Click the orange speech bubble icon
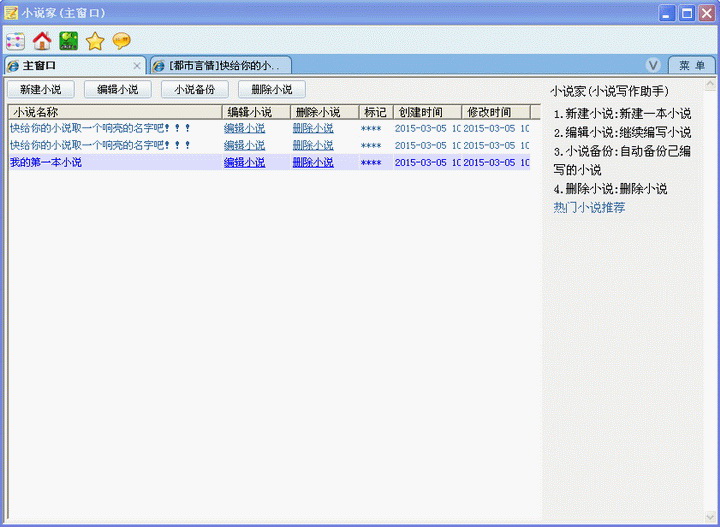The height and width of the screenshot is (527, 720). (121, 41)
